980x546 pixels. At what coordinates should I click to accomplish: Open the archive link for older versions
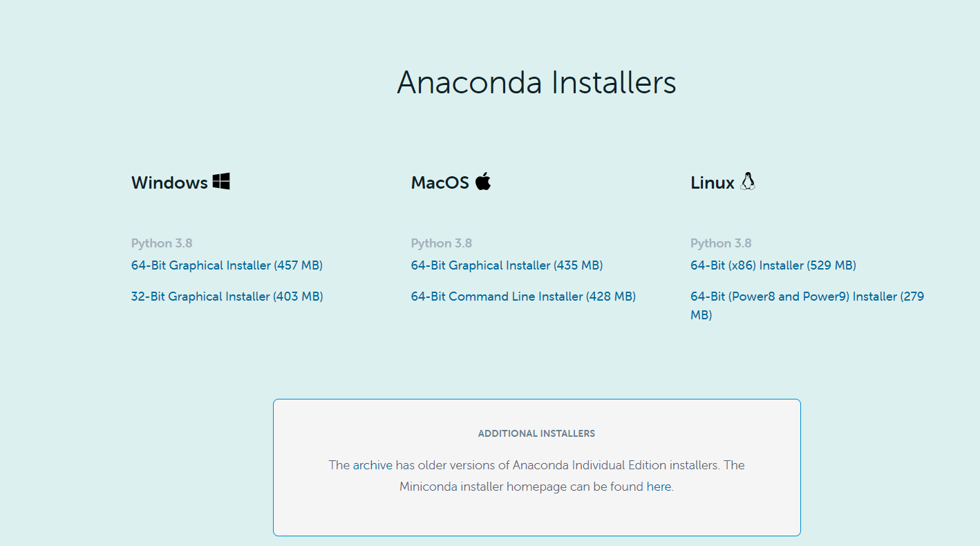pyautogui.click(x=373, y=465)
